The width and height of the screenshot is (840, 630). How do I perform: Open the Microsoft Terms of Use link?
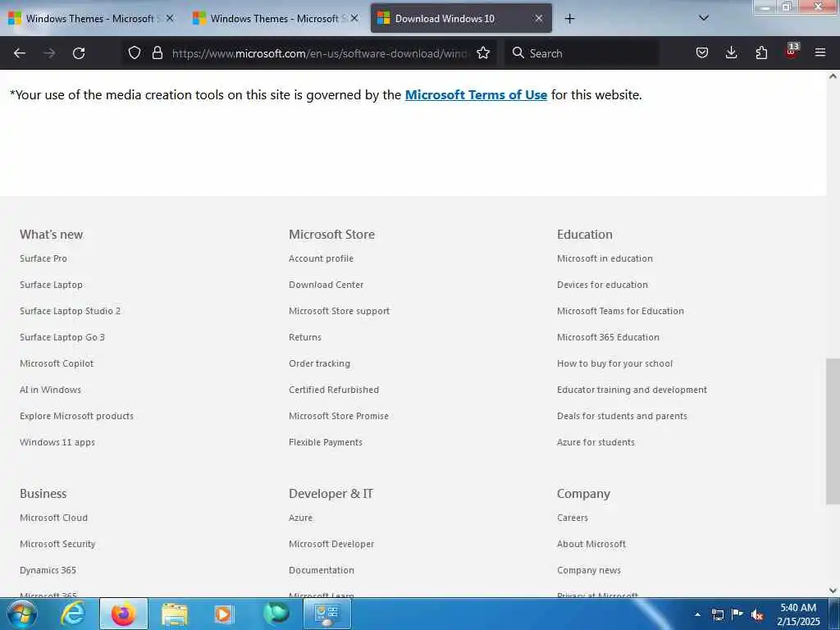point(476,95)
